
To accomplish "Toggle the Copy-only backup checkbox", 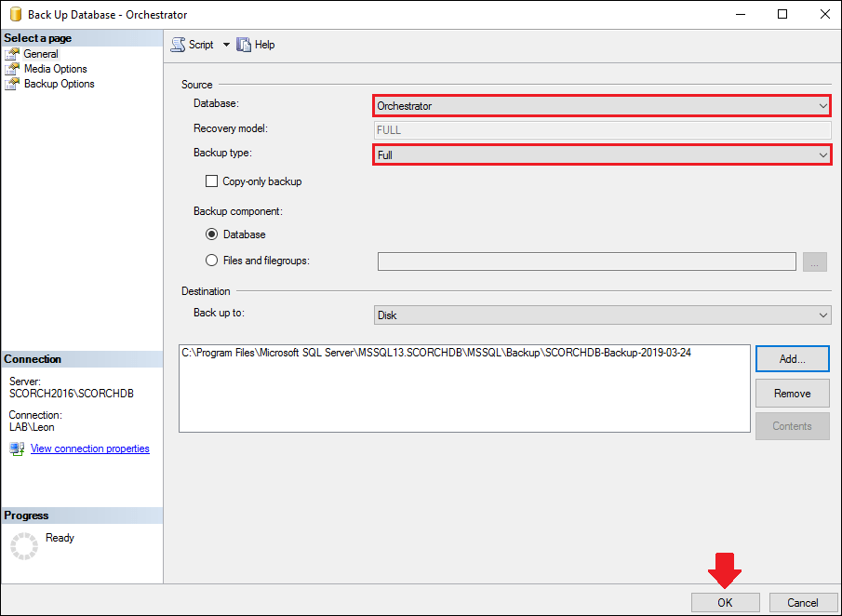I will pyautogui.click(x=211, y=181).
